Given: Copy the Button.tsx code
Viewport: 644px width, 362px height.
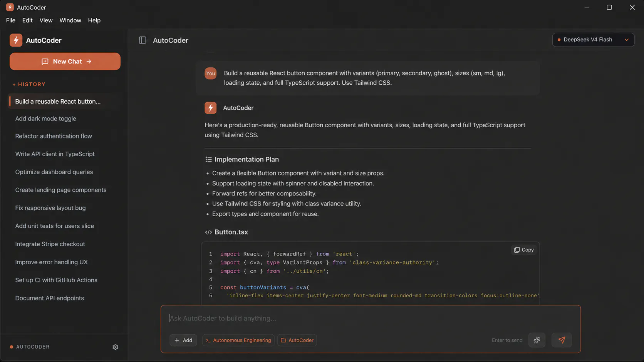Looking at the screenshot, I should tap(524, 250).
